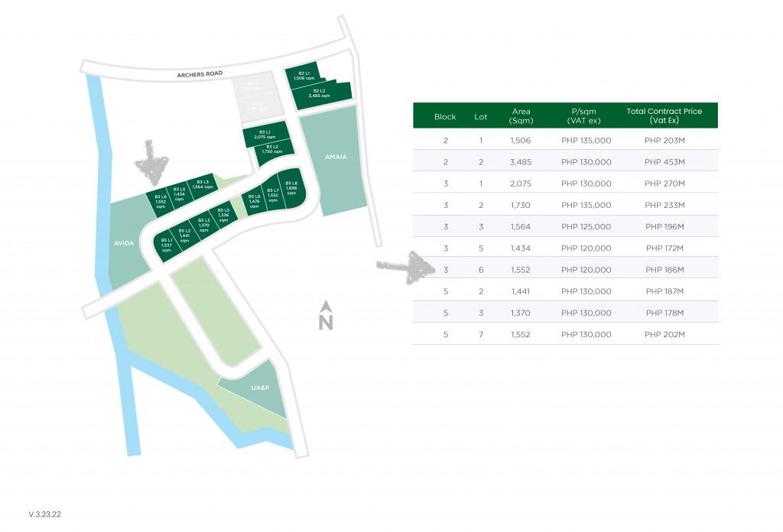Click the UA&P area on the map

[x=260, y=388]
